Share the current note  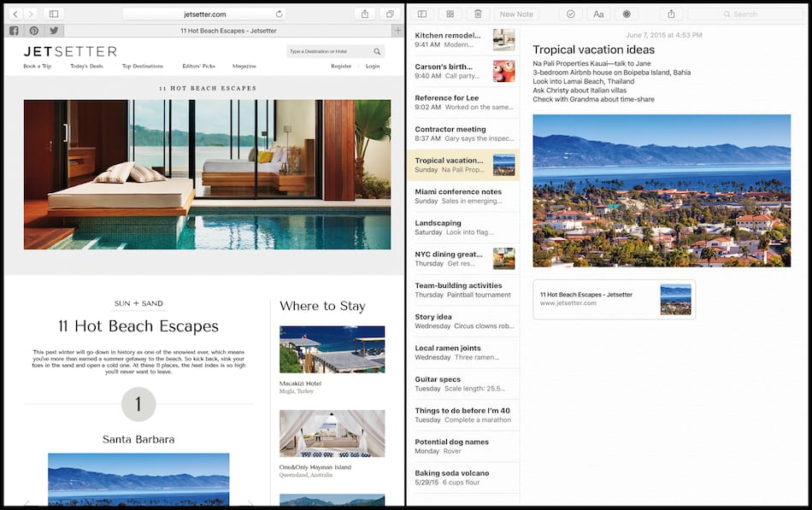(671, 14)
